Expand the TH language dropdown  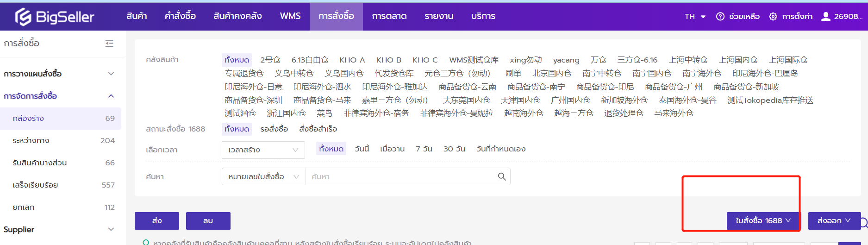[695, 17]
